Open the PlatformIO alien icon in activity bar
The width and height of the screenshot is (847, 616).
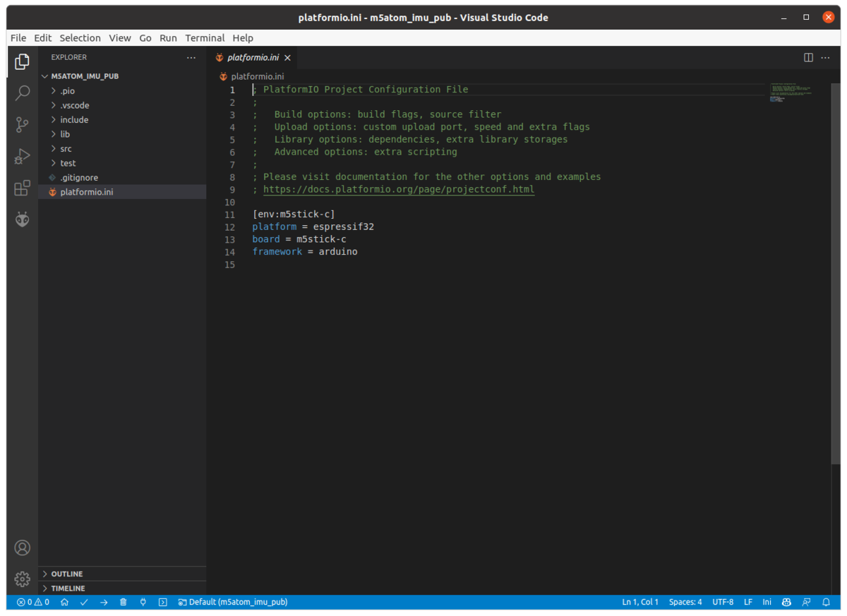point(23,219)
